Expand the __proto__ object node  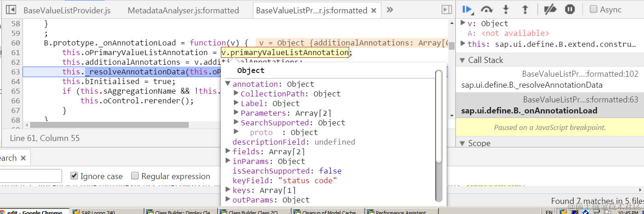[236, 132]
